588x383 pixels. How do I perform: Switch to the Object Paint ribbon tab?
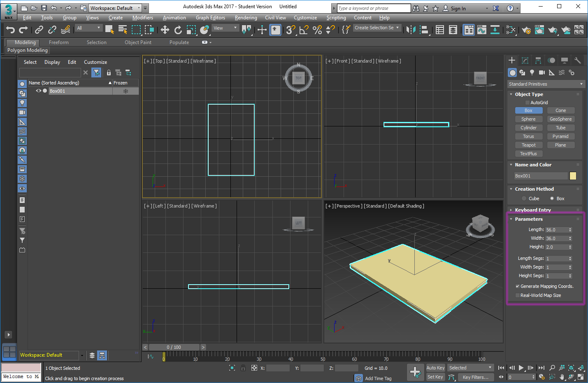click(x=138, y=42)
